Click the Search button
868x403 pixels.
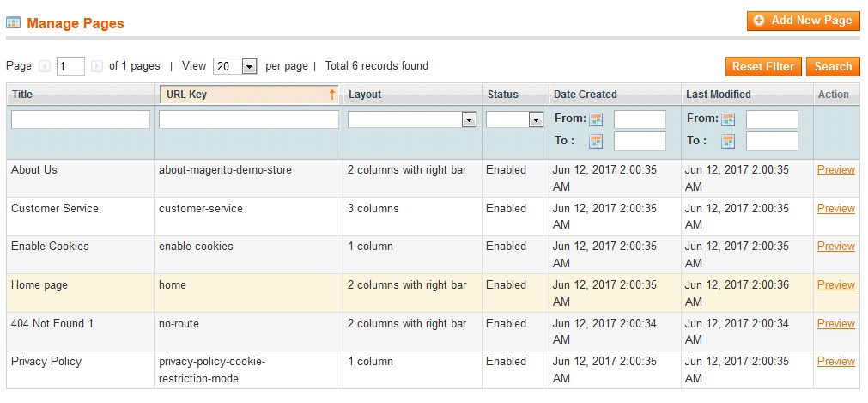(833, 66)
